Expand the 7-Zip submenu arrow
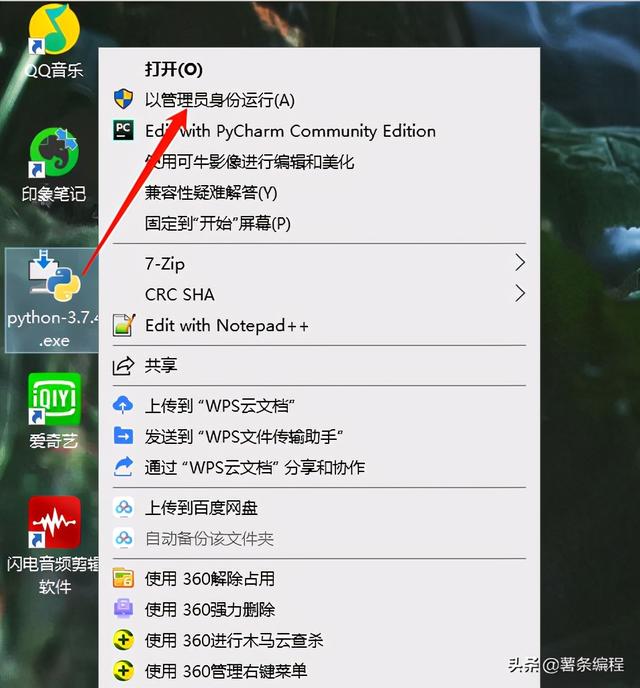 pyautogui.click(x=520, y=263)
